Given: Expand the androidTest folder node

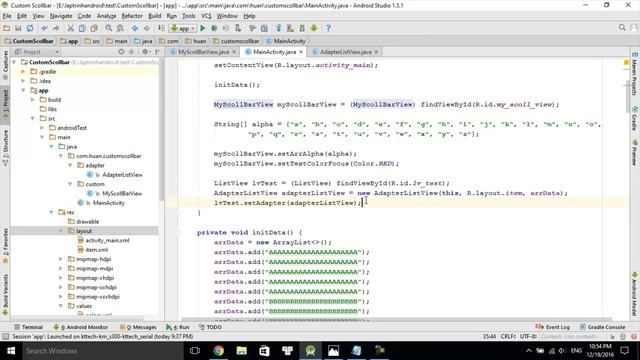Looking at the screenshot, I should tap(42, 128).
